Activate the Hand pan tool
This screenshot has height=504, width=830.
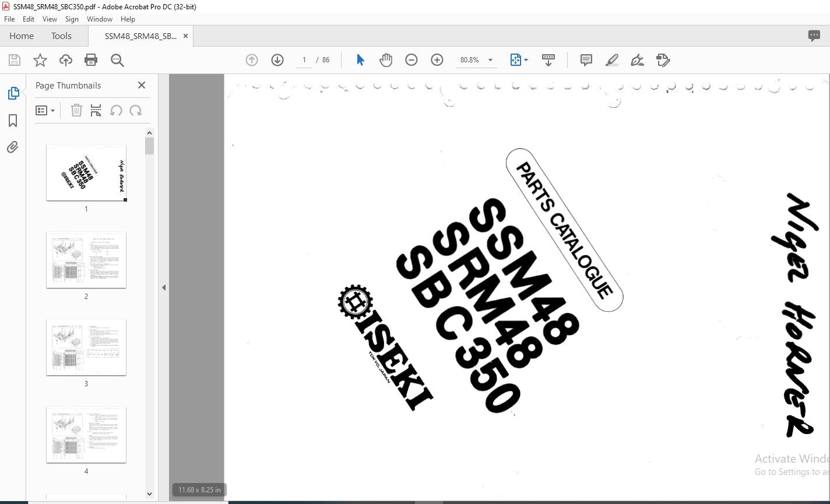pyautogui.click(x=386, y=60)
